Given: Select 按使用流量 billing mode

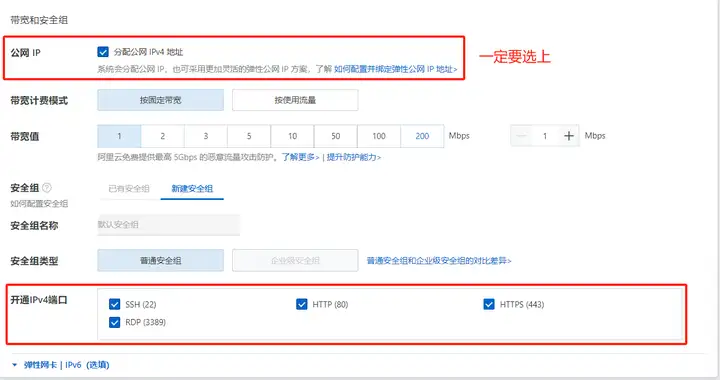Looking at the screenshot, I should pos(295,100).
